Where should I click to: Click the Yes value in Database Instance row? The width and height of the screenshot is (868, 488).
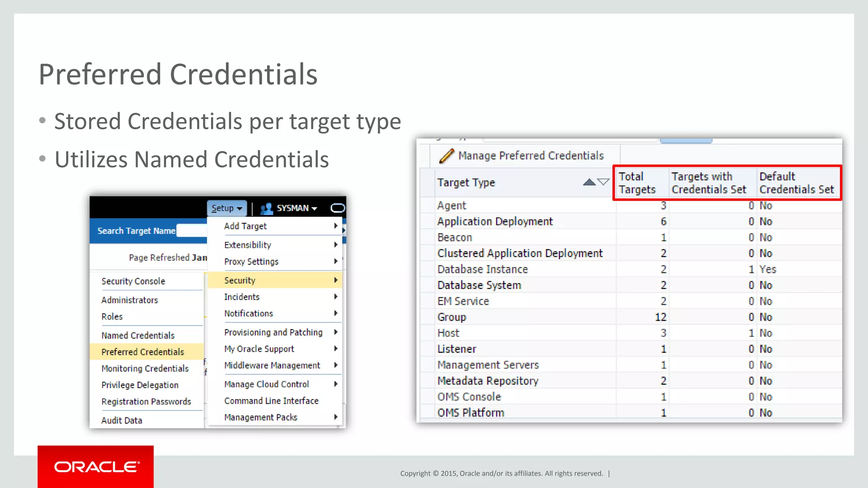[x=768, y=269]
